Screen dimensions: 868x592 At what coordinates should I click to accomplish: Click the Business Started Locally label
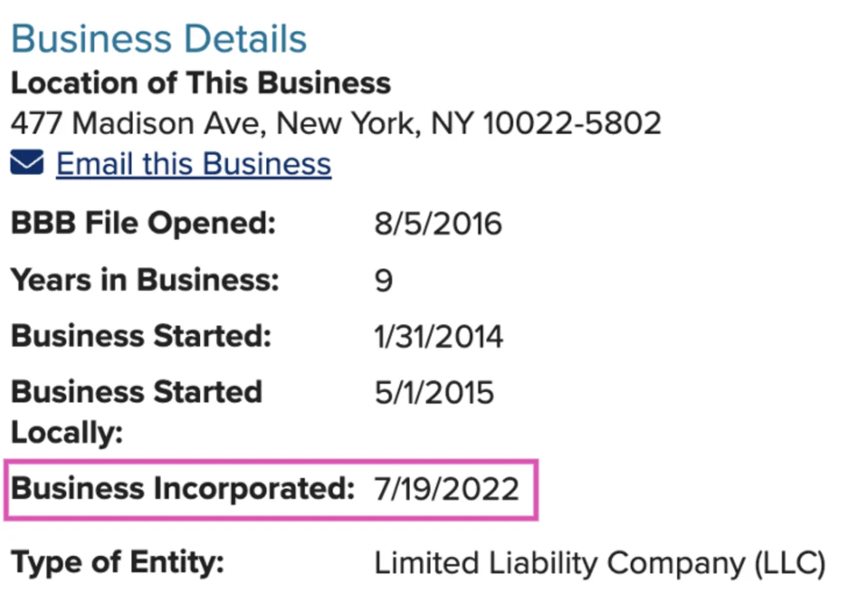point(136,412)
